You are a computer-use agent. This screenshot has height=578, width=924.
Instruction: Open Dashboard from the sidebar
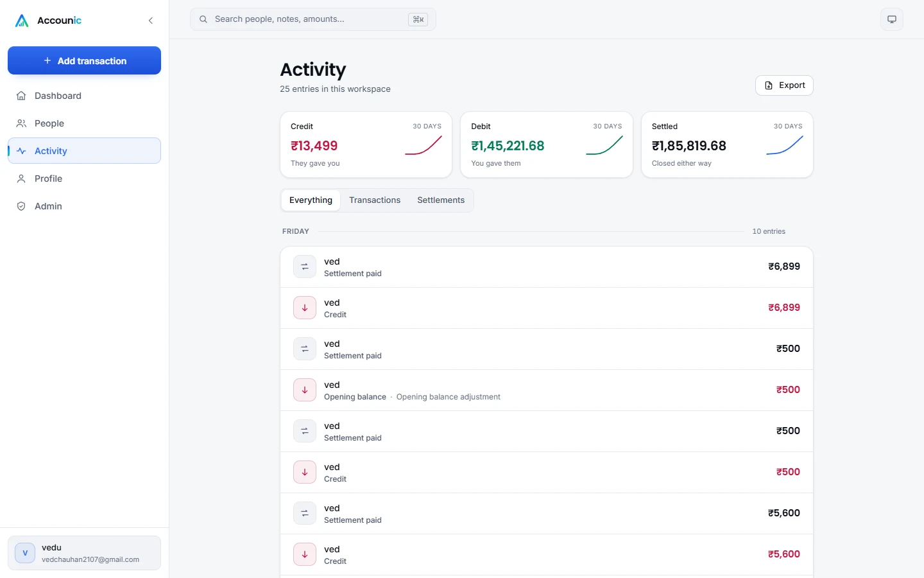(84, 96)
